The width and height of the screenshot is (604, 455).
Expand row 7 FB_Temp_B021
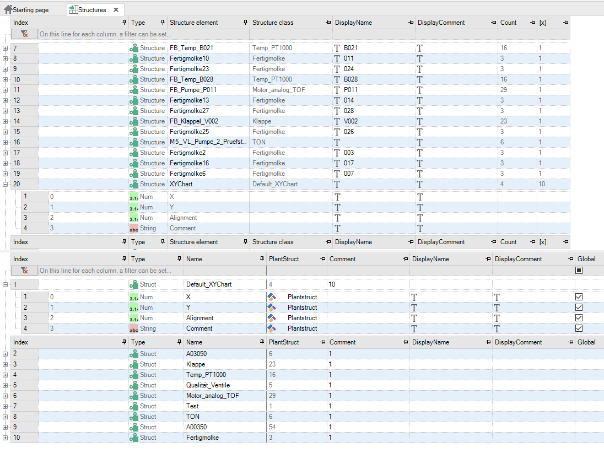coord(5,48)
